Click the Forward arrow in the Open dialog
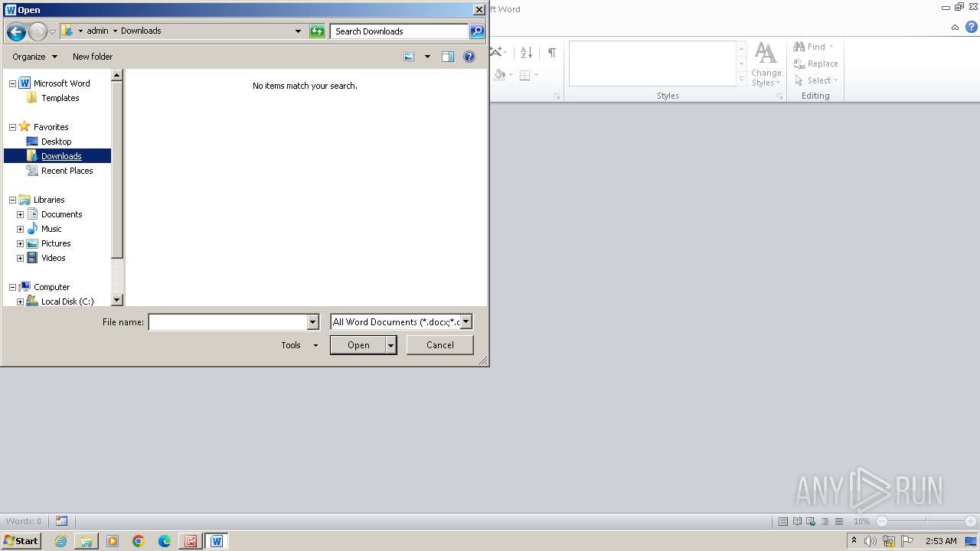This screenshot has width=980, height=551. coord(38,31)
